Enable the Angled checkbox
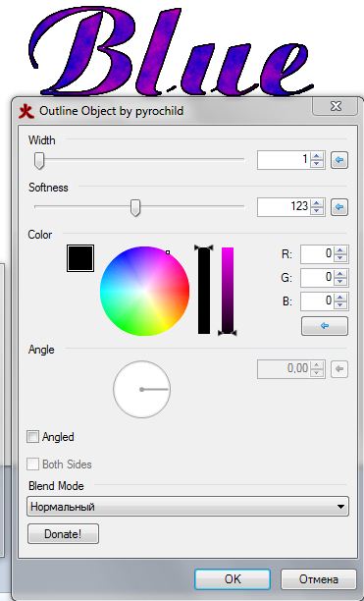The width and height of the screenshot is (364, 601). coord(33,437)
